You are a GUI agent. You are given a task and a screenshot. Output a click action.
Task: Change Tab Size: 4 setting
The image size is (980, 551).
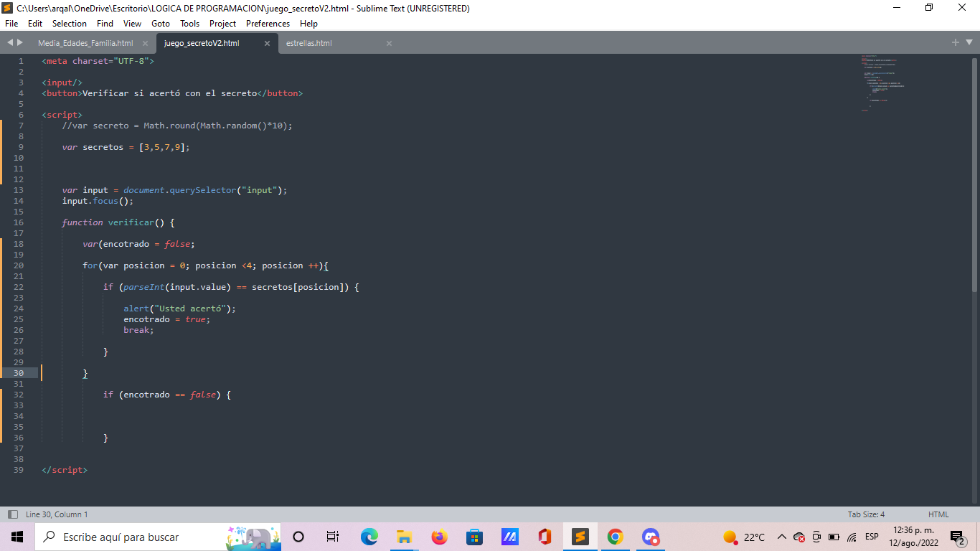point(866,514)
